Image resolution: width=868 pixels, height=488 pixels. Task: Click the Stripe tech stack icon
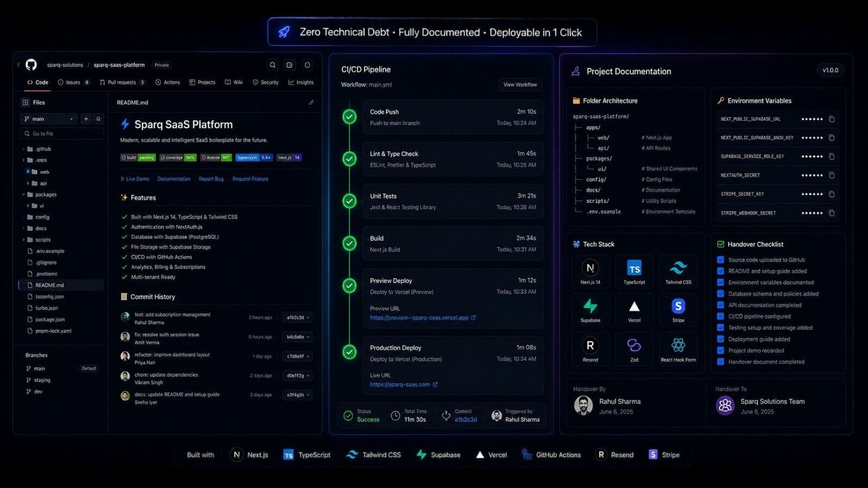(x=678, y=309)
